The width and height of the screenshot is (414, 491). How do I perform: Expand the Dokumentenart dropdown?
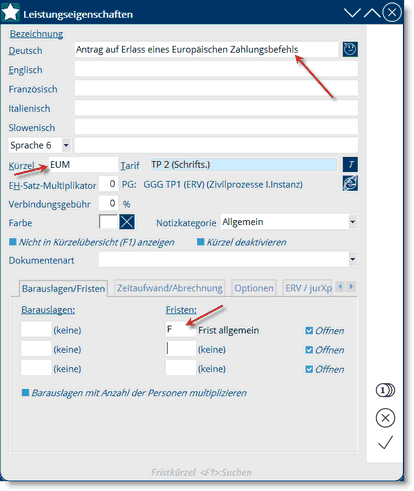(353, 259)
